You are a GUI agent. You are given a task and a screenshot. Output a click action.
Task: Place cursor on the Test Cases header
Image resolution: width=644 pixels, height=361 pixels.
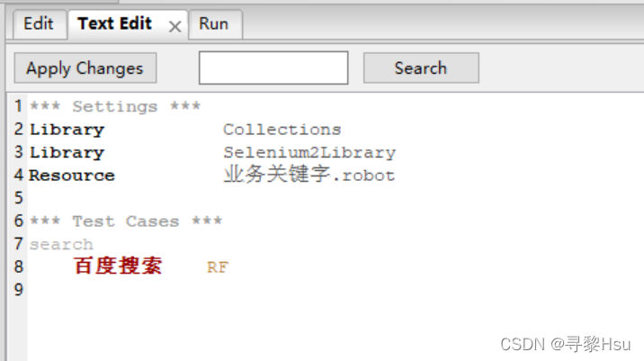pyautogui.click(x=126, y=221)
